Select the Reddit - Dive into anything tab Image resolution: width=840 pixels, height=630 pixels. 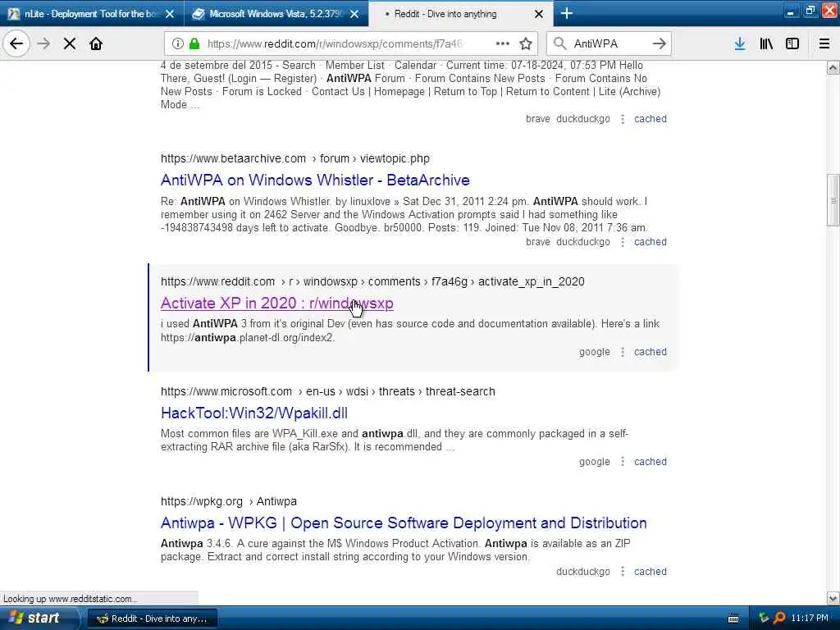point(461,14)
